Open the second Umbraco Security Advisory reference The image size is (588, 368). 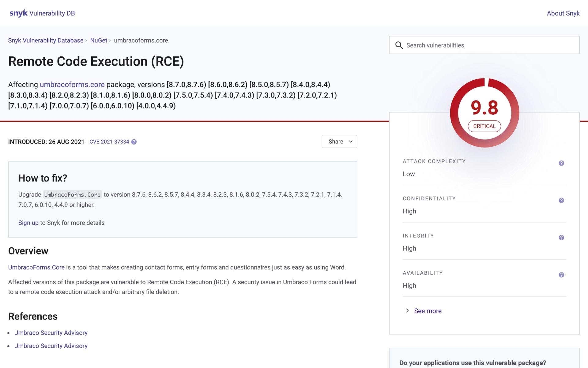[51, 346]
